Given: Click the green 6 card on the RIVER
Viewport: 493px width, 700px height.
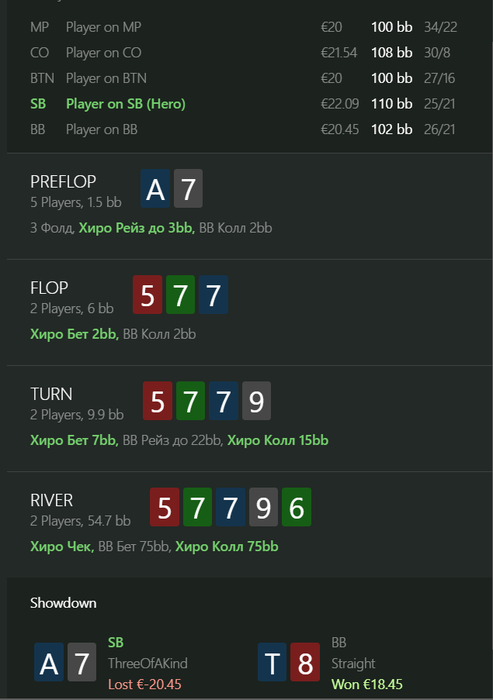Looking at the screenshot, I should coord(297,507).
